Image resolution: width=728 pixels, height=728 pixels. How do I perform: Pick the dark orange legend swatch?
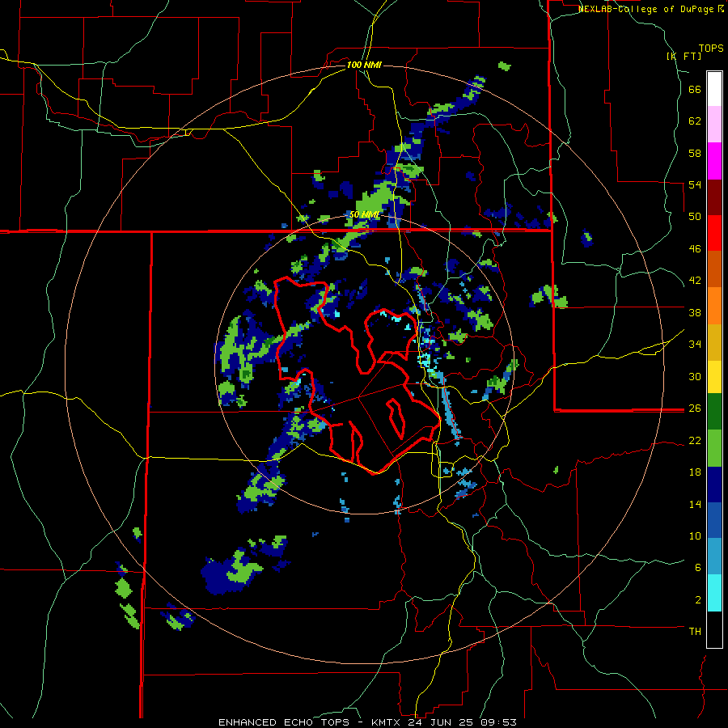[714, 269]
